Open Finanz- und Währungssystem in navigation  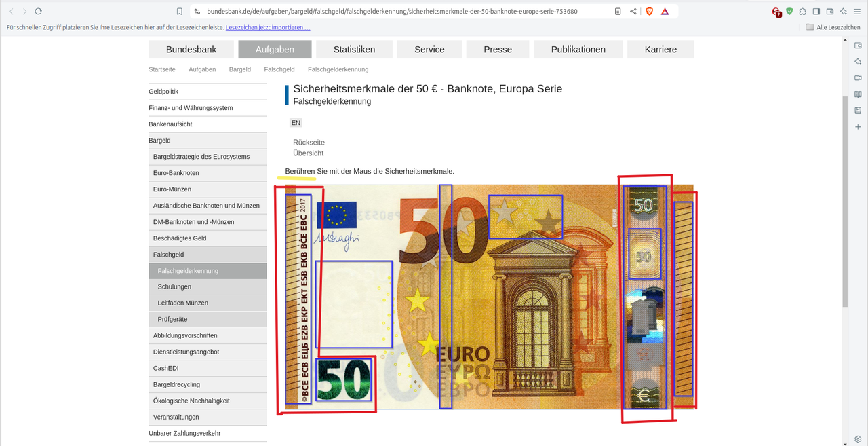pos(208,108)
